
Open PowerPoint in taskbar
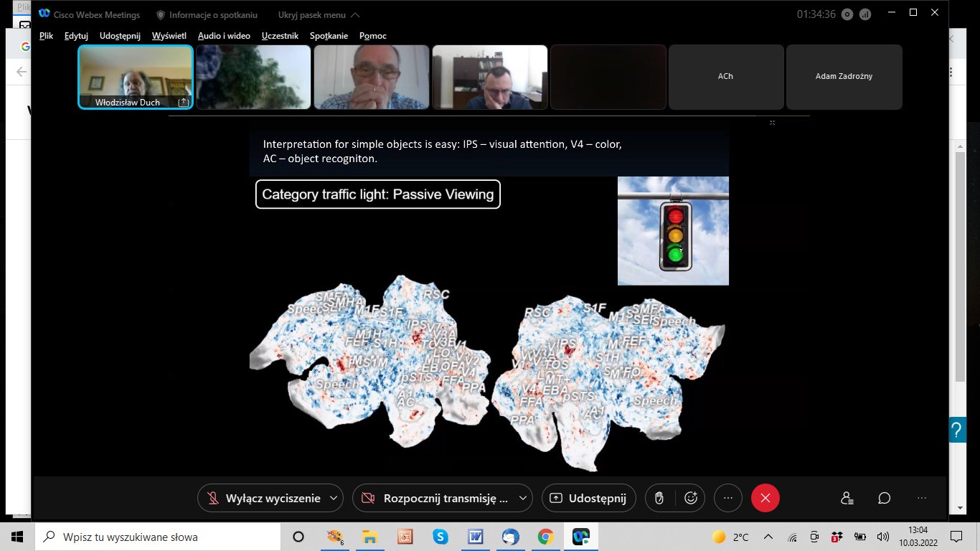pos(405,537)
